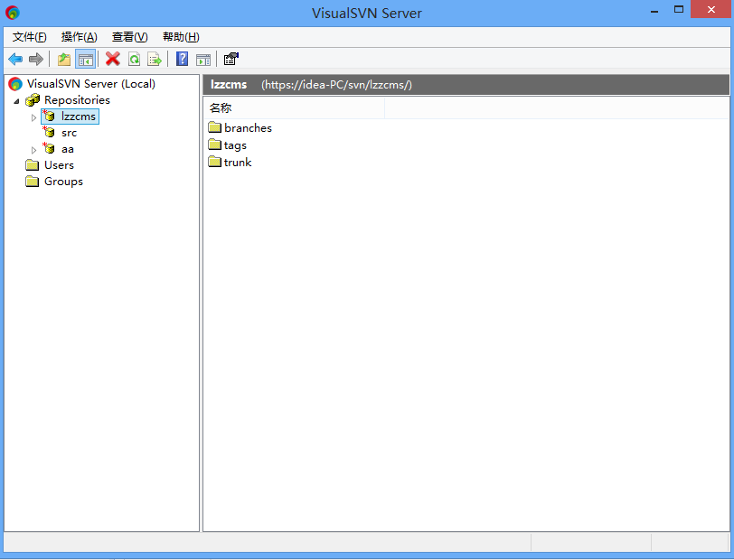The width and height of the screenshot is (734, 560).
Task: Collapse the Repositories tree node
Action: 16,99
